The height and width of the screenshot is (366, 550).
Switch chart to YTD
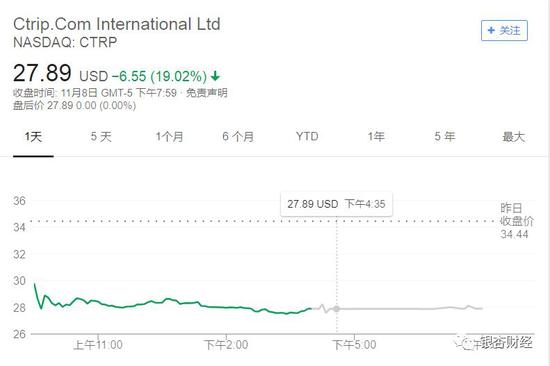pyautogui.click(x=307, y=136)
